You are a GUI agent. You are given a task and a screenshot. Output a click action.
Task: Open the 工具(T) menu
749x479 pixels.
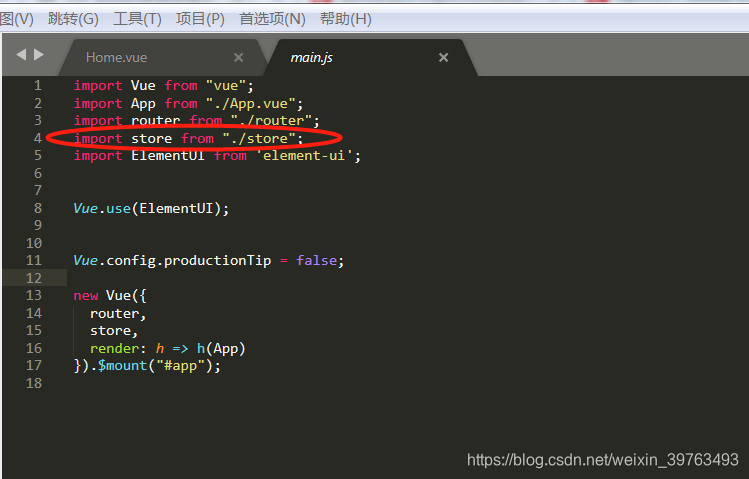(137, 19)
